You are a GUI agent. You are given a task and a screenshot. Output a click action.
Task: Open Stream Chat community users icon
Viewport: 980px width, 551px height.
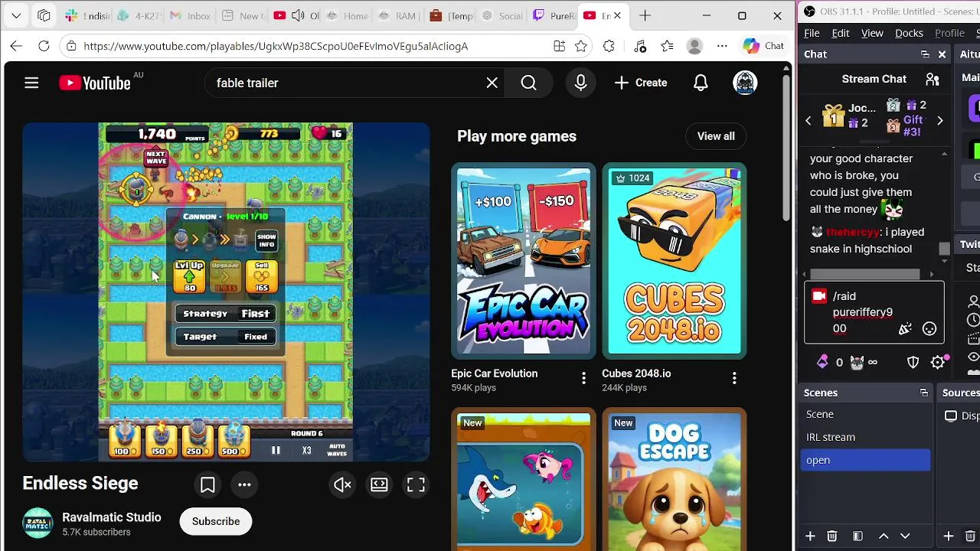933,79
